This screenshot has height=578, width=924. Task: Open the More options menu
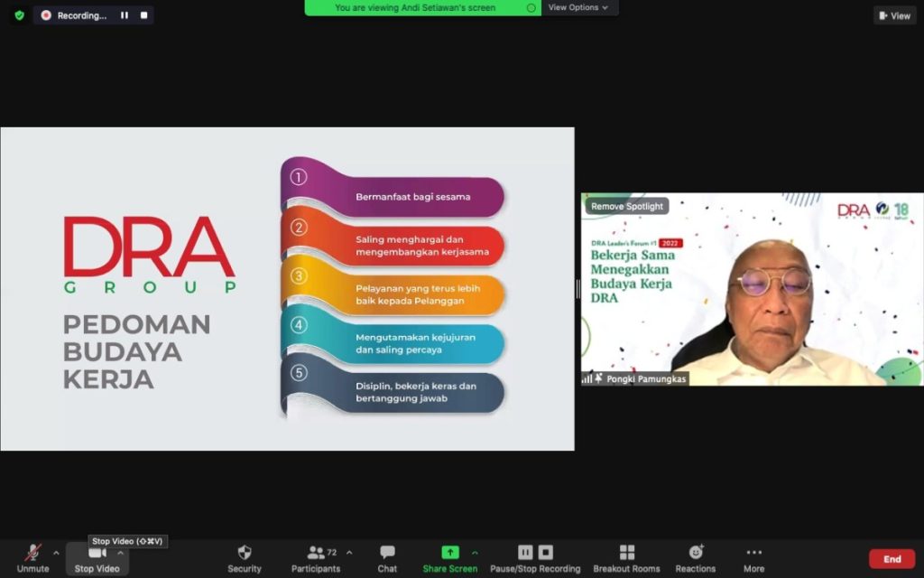point(753,558)
